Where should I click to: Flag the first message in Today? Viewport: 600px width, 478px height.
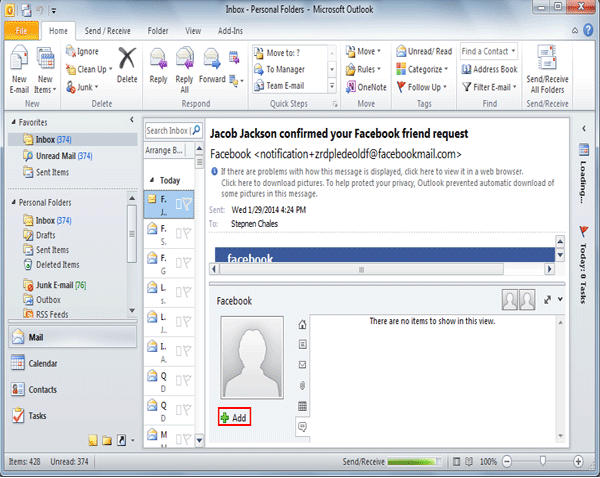tap(186, 204)
